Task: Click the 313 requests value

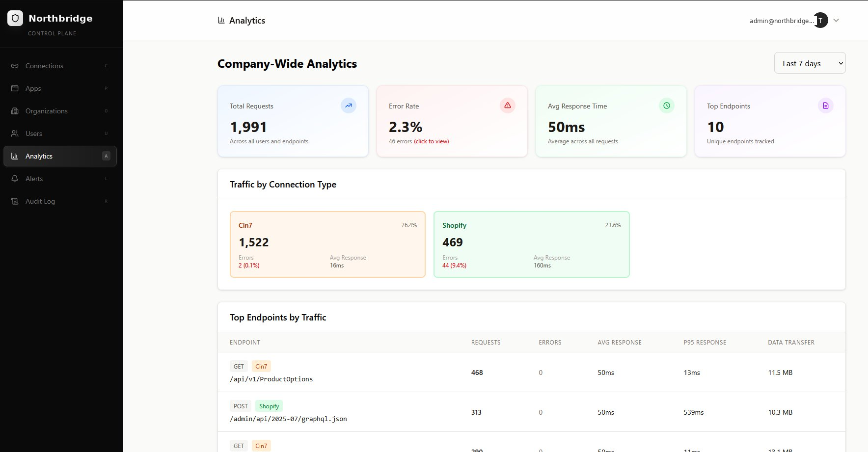Action: click(x=476, y=412)
